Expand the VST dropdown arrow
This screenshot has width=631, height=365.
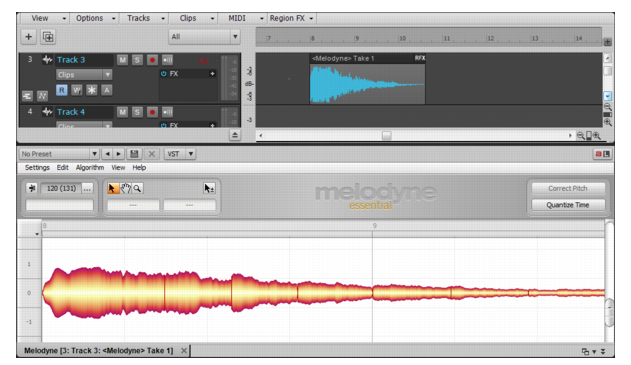[x=191, y=154]
